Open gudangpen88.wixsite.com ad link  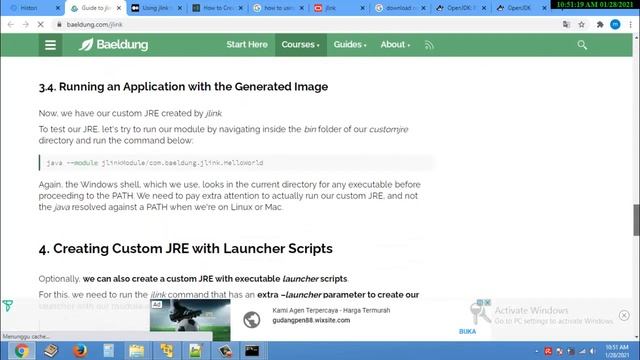click(311, 320)
